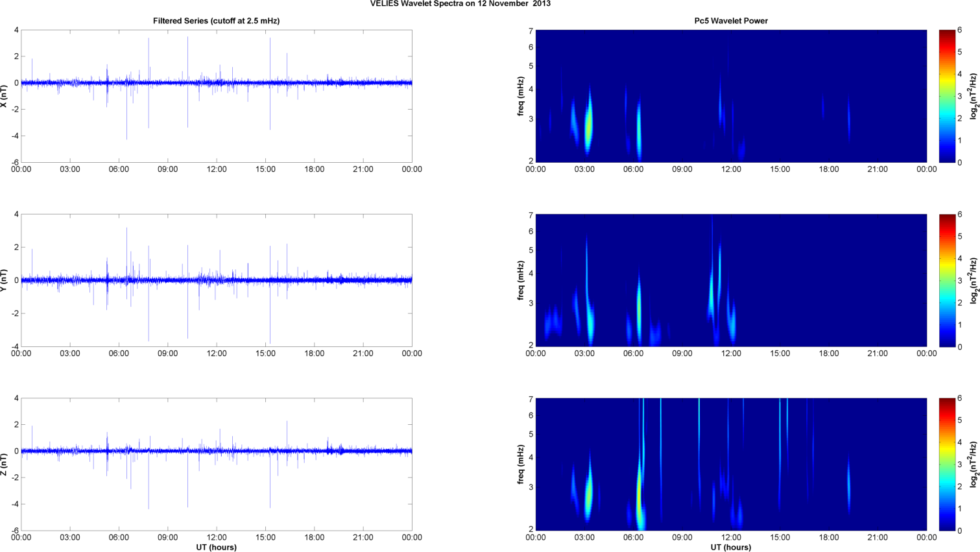Click the middle wavelet plot's color bar

947,280
